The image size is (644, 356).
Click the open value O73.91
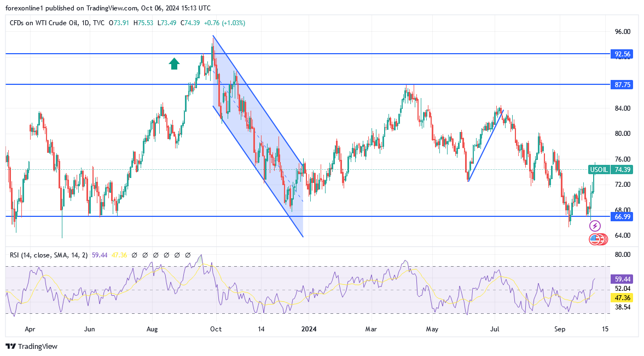[119, 23]
